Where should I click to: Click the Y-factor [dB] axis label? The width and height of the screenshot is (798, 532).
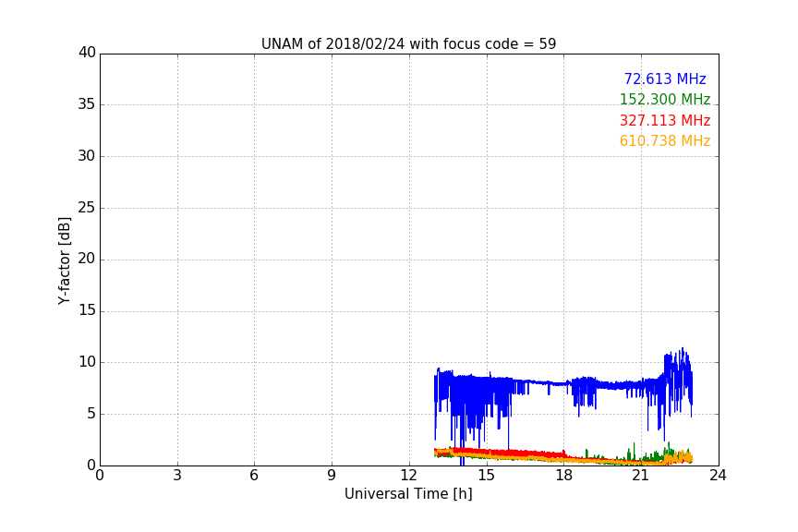point(64,260)
